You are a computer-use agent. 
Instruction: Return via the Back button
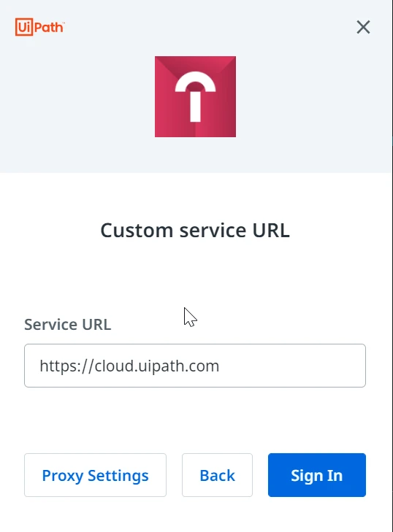(x=217, y=475)
